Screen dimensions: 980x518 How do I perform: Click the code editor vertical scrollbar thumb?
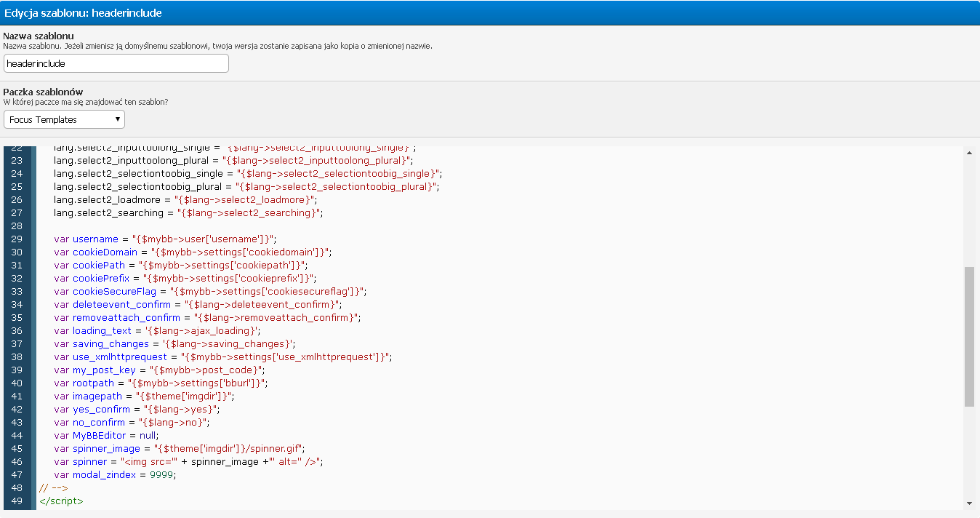point(969,336)
